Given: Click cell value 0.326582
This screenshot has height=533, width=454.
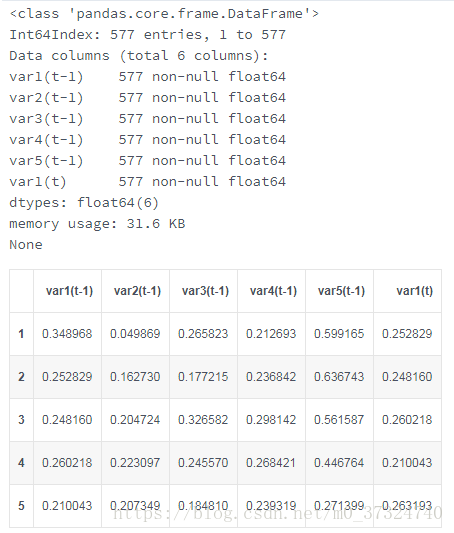Looking at the screenshot, I should pyautogui.click(x=203, y=419).
